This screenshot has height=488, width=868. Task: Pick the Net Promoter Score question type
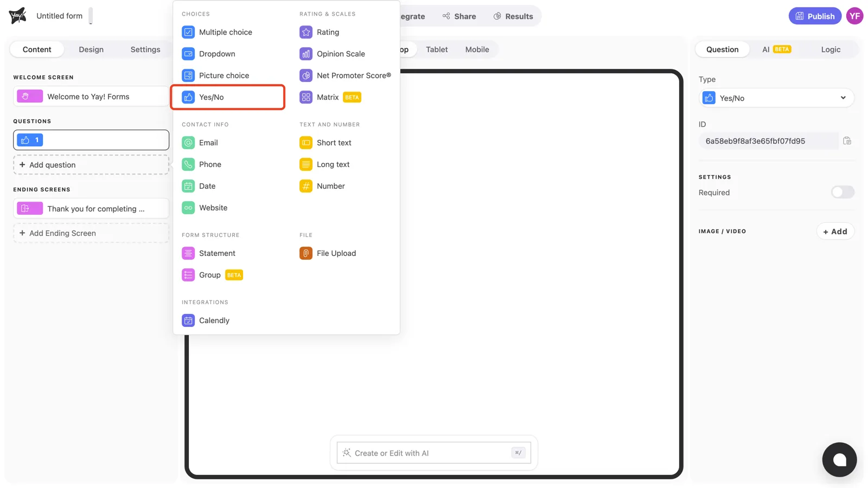pos(346,75)
